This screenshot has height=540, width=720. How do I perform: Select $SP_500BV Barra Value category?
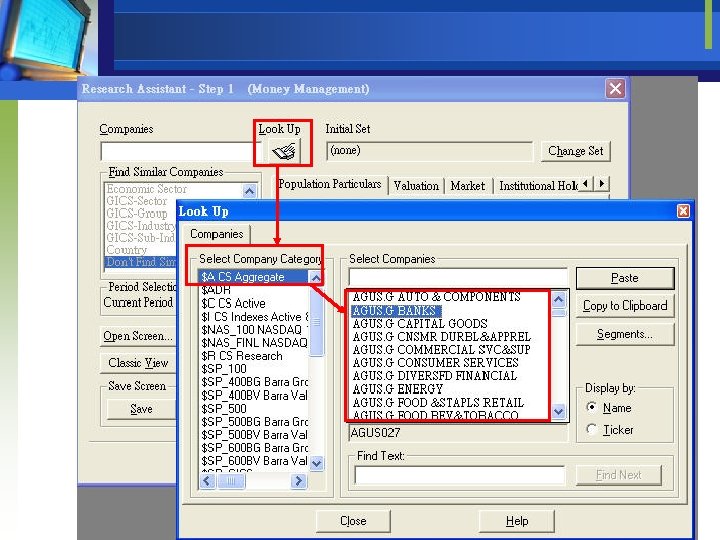pos(254,435)
